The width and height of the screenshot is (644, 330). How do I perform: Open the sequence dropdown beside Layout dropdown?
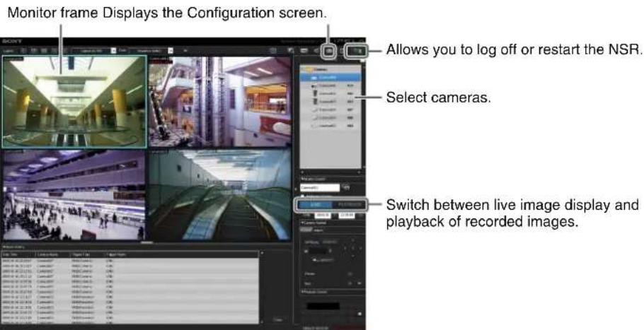tap(171, 50)
